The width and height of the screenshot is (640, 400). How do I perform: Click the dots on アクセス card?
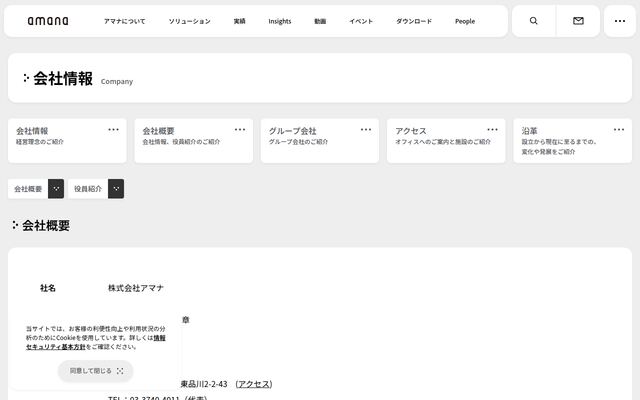pos(493,130)
